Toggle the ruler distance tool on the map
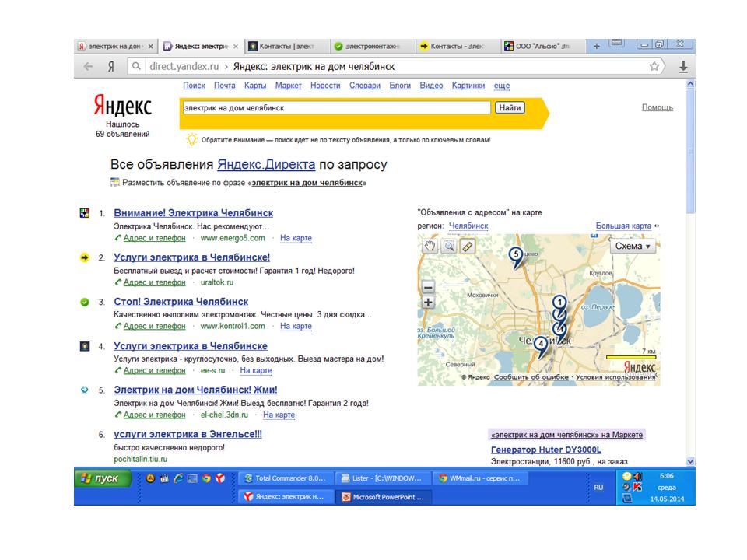 pos(468,247)
